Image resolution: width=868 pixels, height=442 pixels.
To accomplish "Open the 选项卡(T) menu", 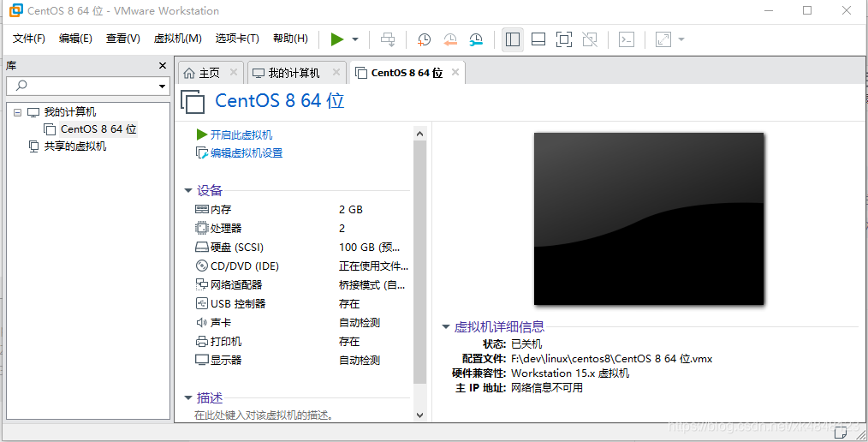I will 237,39.
